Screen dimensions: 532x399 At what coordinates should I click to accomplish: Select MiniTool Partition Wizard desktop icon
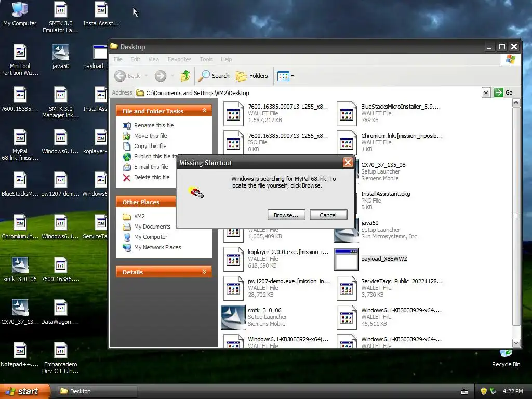pyautogui.click(x=20, y=60)
